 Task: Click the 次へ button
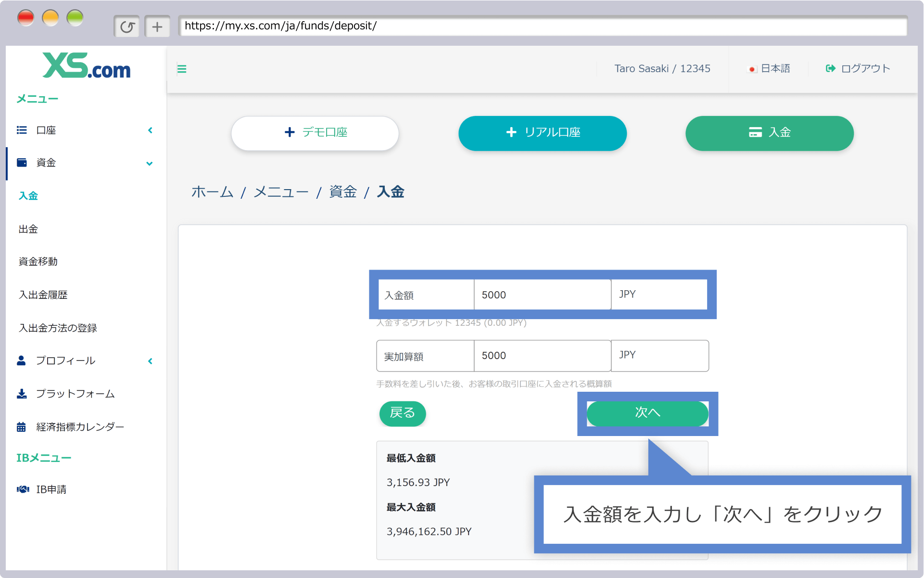[x=647, y=413]
